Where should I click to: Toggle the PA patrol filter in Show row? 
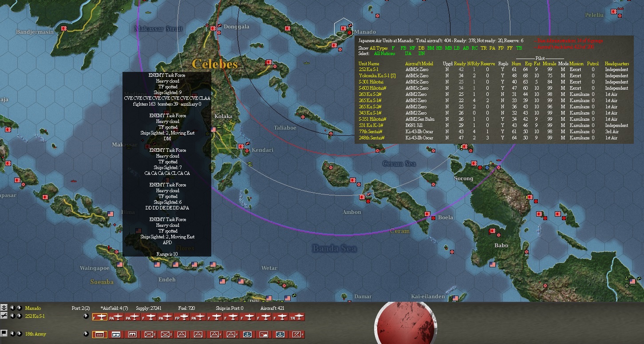[x=492, y=48]
